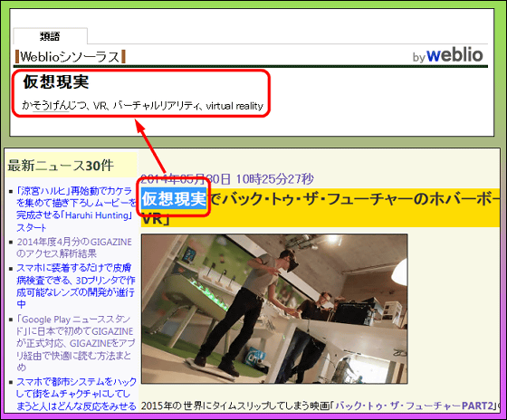Open the スマホで都市システムをハック link
Image resolution: width=507 pixels, height=420 pixels.
click(x=76, y=394)
